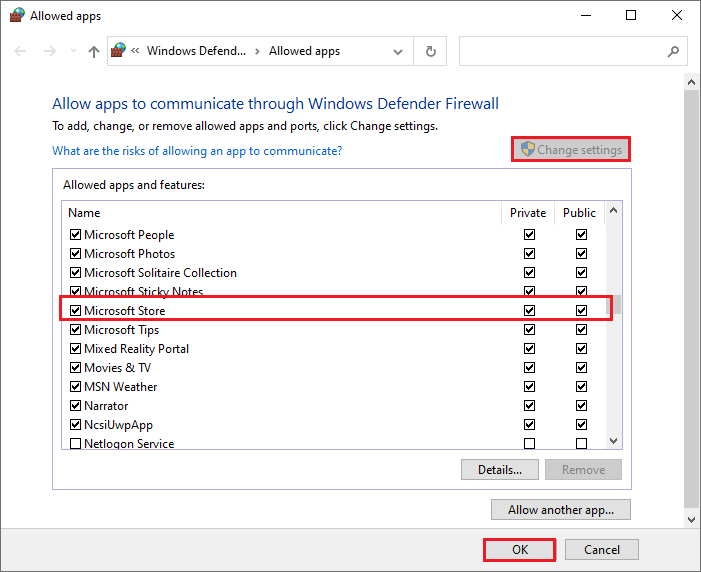Click the search magnifier icon
The width and height of the screenshot is (701, 572).
(x=673, y=51)
